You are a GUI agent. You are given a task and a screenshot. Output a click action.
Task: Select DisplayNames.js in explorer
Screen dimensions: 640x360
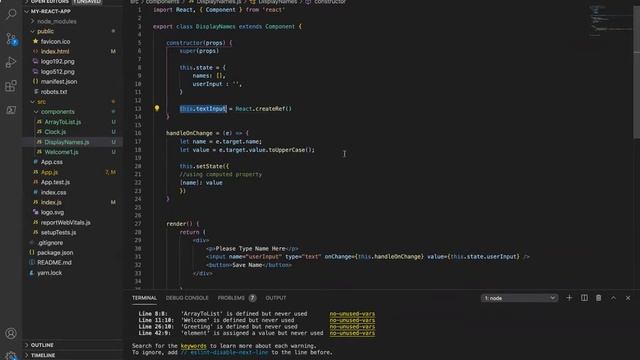[73, 142]
